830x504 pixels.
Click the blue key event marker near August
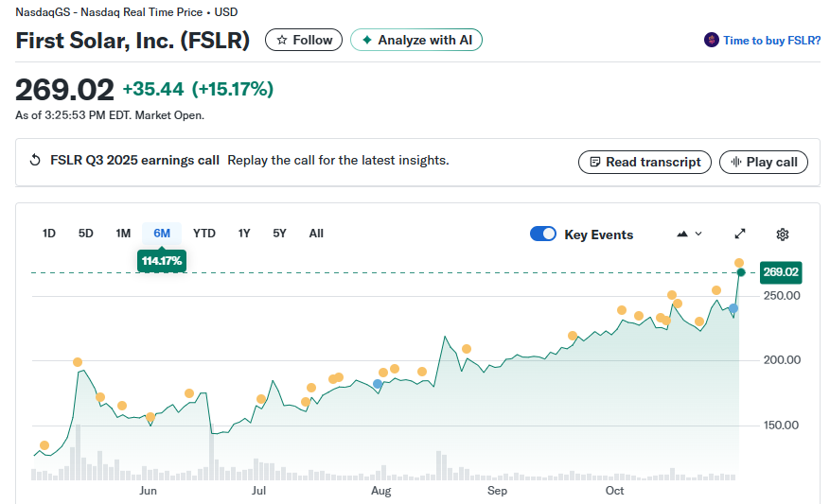pos(379,384)
